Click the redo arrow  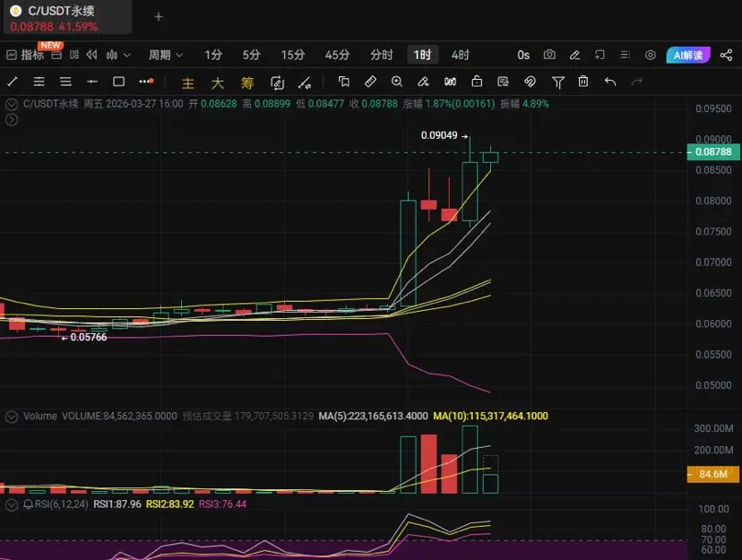click(636, 82)
